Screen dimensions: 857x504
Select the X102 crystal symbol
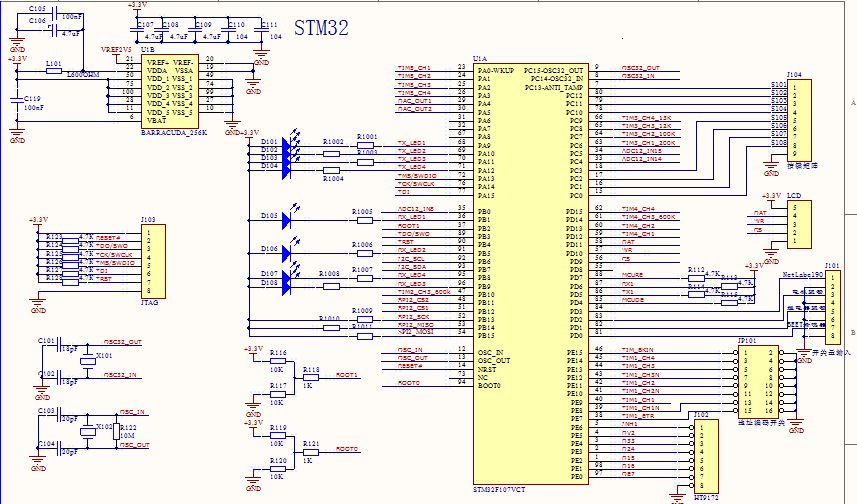87,432
